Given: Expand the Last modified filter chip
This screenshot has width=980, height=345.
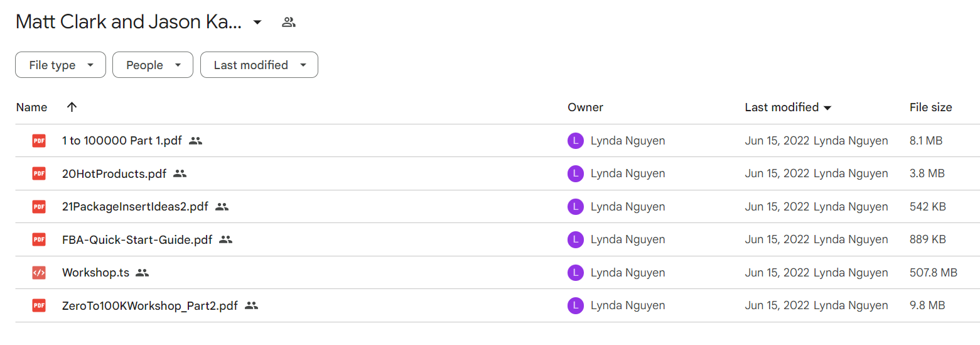Looking at the screenshot, I should click(x=259, y=65).
